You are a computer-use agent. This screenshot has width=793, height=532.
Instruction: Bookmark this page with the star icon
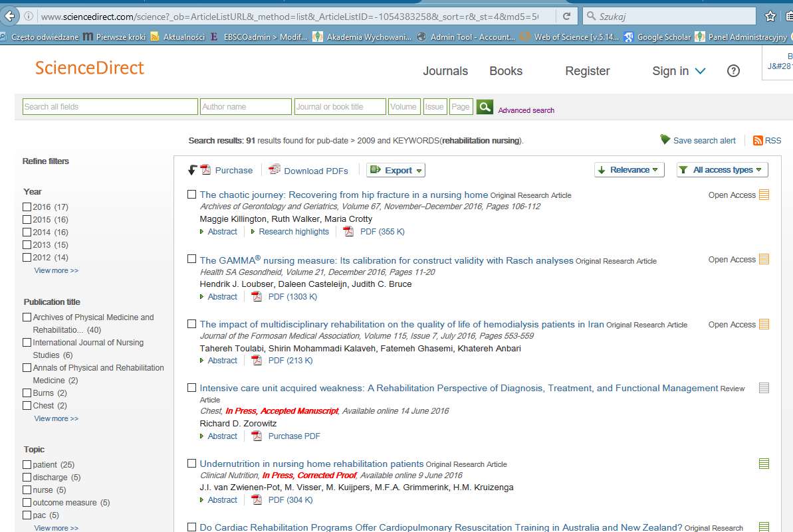pos(770,16)
